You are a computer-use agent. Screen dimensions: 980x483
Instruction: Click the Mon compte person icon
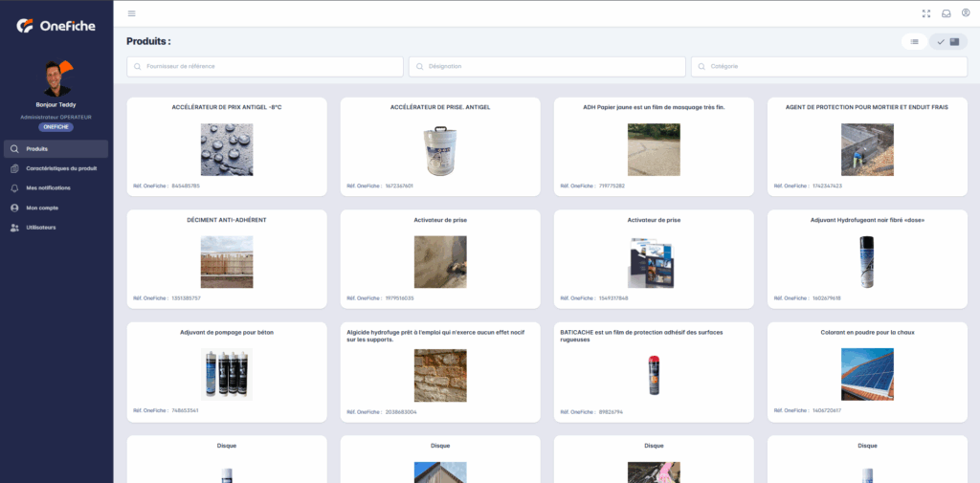[x=14, y=208]
